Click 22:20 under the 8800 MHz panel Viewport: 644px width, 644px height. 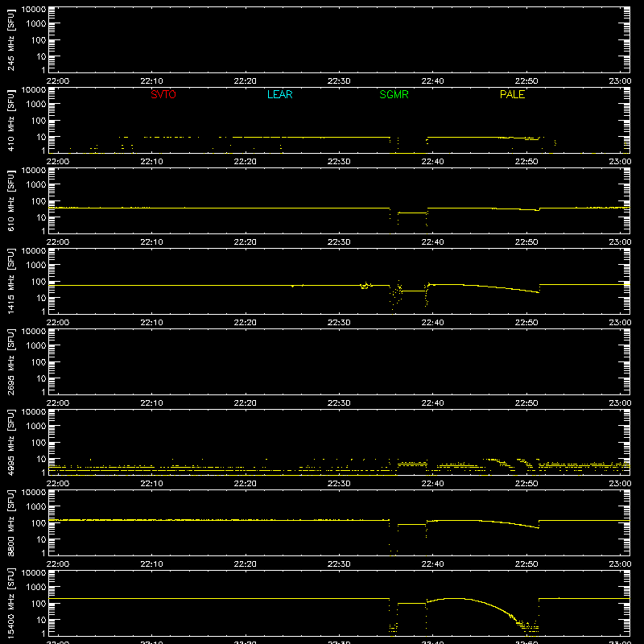tap(246, 564)
